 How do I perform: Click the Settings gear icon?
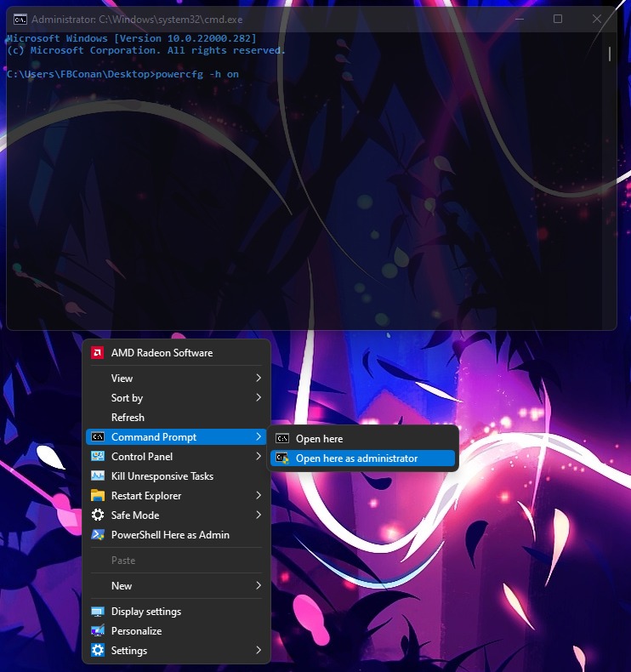pyautogui.click(x=98, y=650)
